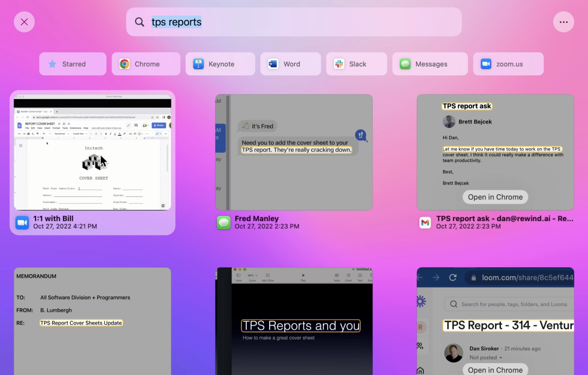
Task: Click the Table button in Keynote toolbar
Action: [x=336, y=277]
